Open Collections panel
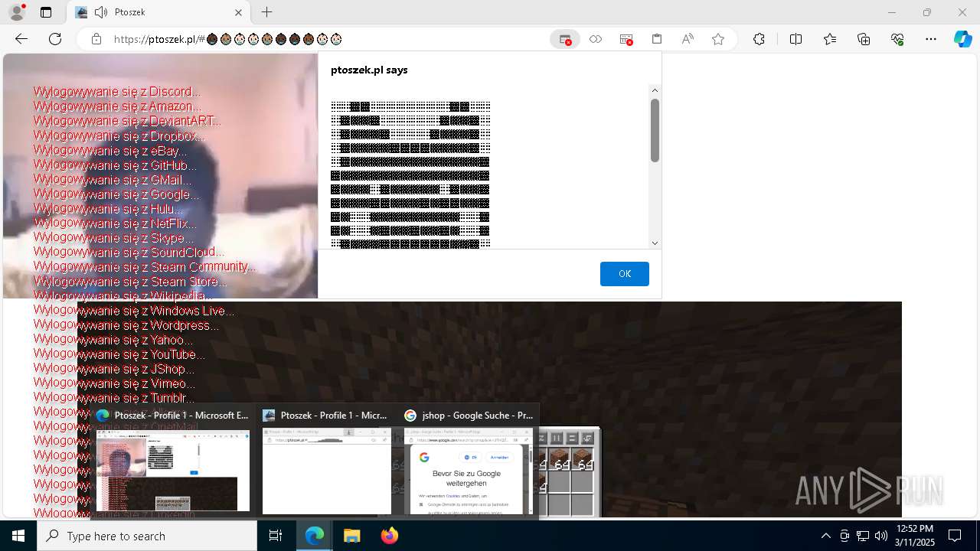 tap(864, 39)
